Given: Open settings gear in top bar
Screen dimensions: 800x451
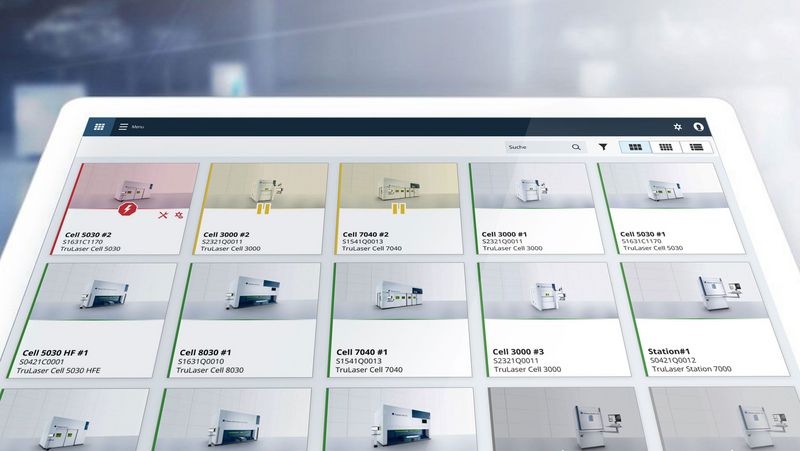Looking at the screenshot, I should [x=679, y=127].
